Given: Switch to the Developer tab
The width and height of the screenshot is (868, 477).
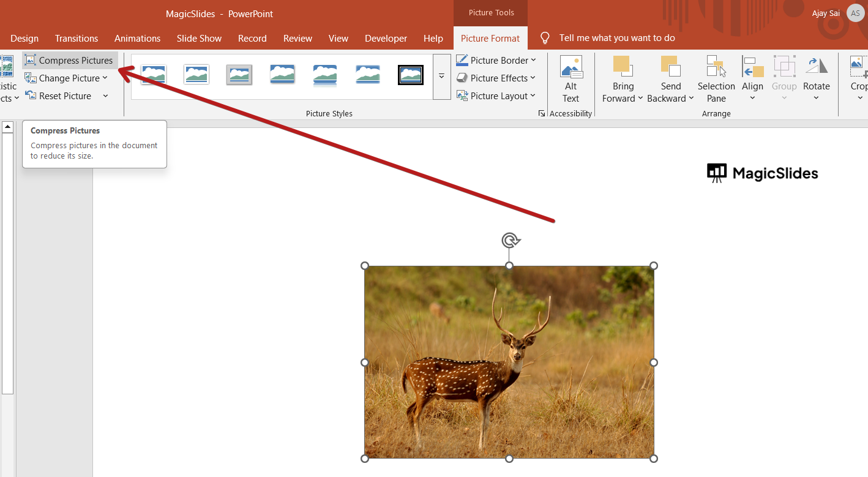Looking at the screenshot, I should [386, 38].
